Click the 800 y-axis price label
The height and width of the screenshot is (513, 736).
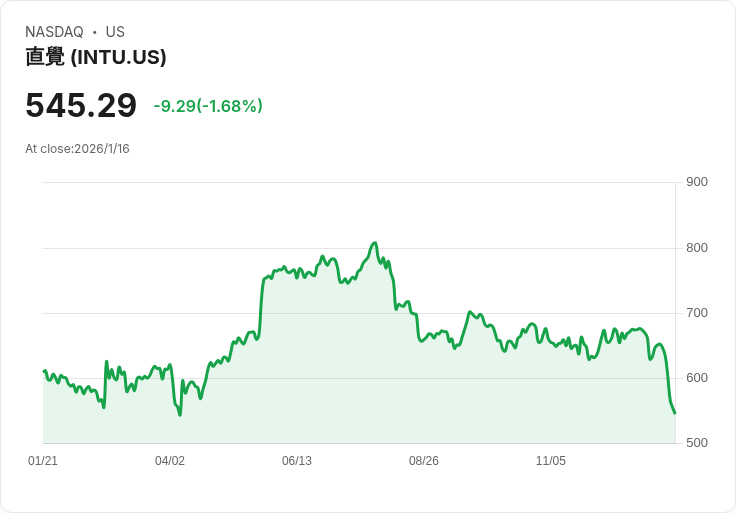(x=697, y=248)
